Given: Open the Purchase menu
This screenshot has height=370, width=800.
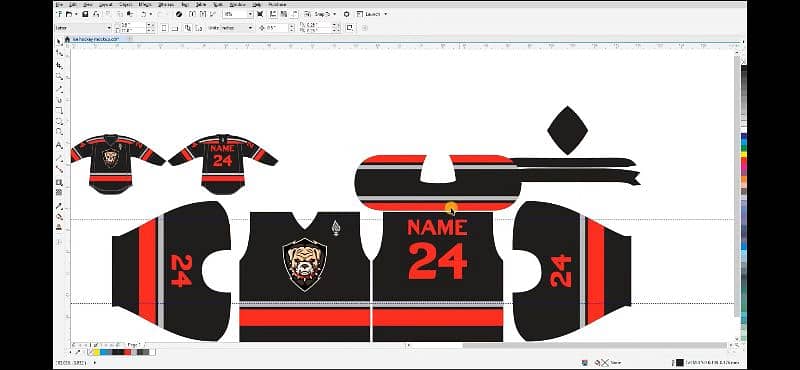Looking at the screenshot, I should click(278, 5).
